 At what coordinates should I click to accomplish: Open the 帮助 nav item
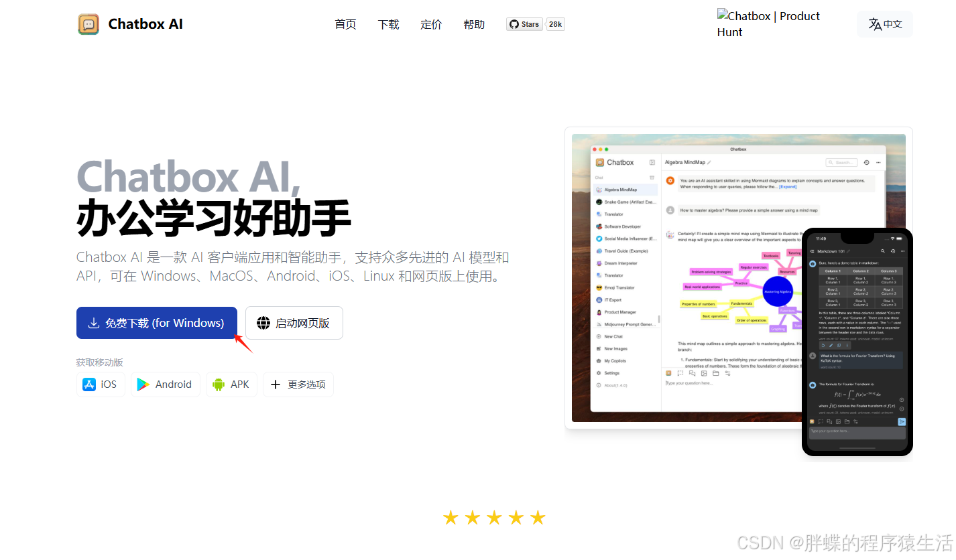click(475, 25)
